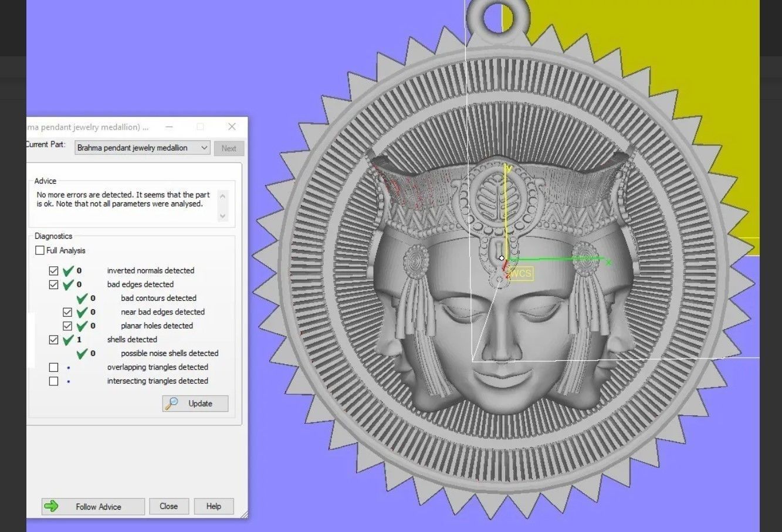Click the magnifier icon on Update
Image resolution: width=782 pixels, height=532 pixels.
(171, 404)
